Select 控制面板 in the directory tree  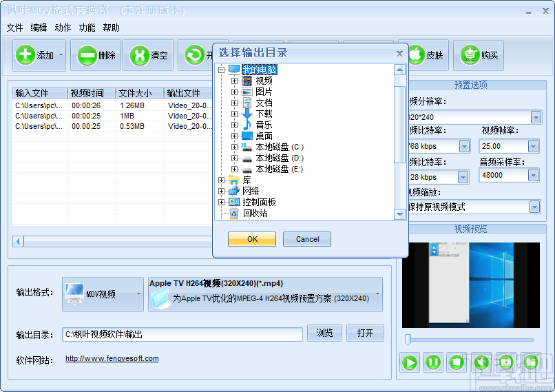point(259,202)
